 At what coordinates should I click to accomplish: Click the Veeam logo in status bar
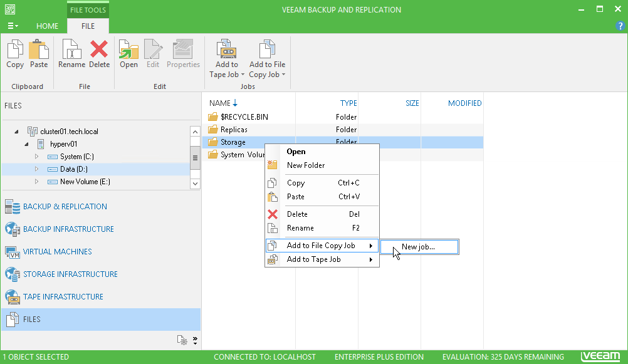click(600, 356)
